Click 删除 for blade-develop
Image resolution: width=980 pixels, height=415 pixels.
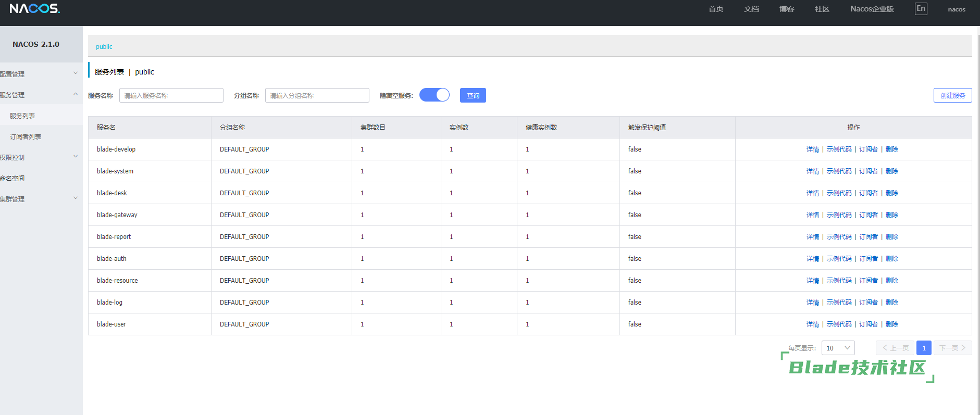pyautogui.click(x=892, y=149)
